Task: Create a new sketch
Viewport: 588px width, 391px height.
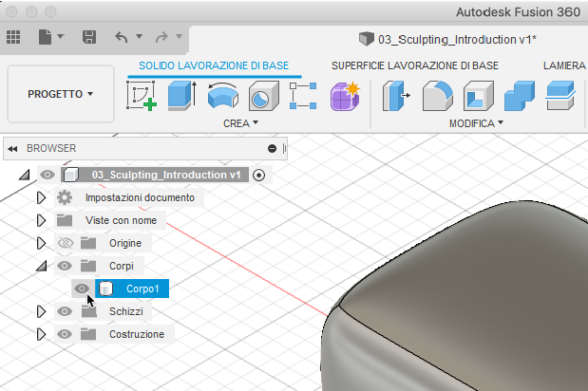Action: tap(142, 96)
